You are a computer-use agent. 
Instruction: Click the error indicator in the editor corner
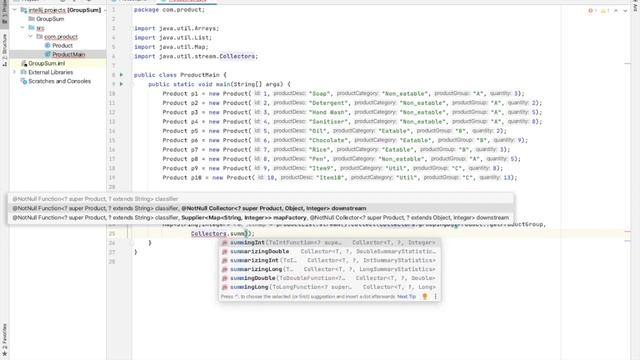point(592,11)
